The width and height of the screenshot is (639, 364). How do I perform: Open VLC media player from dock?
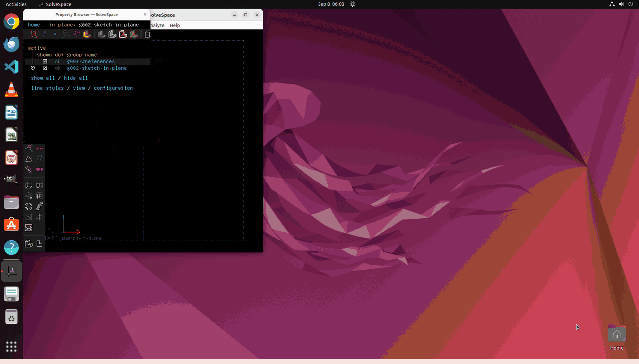11,90
